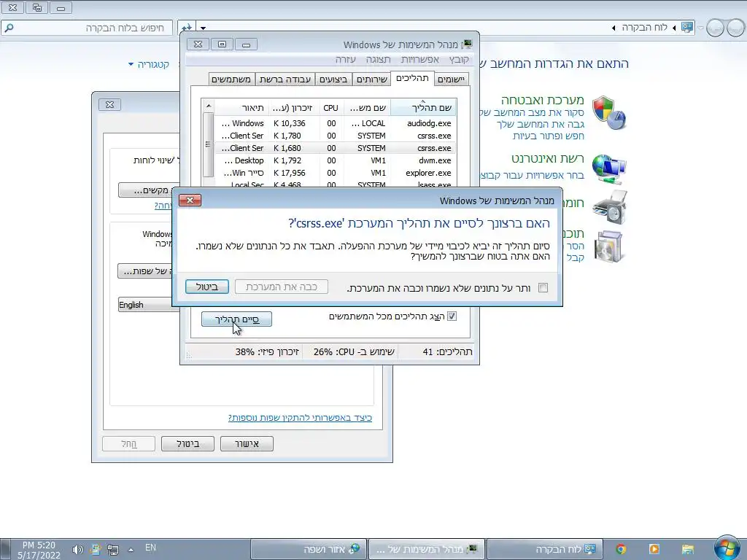Screen dimensions: 747x560
Task: Check the abandon unsaved data and shut down checkbox
Action: (x=543, y=287)
